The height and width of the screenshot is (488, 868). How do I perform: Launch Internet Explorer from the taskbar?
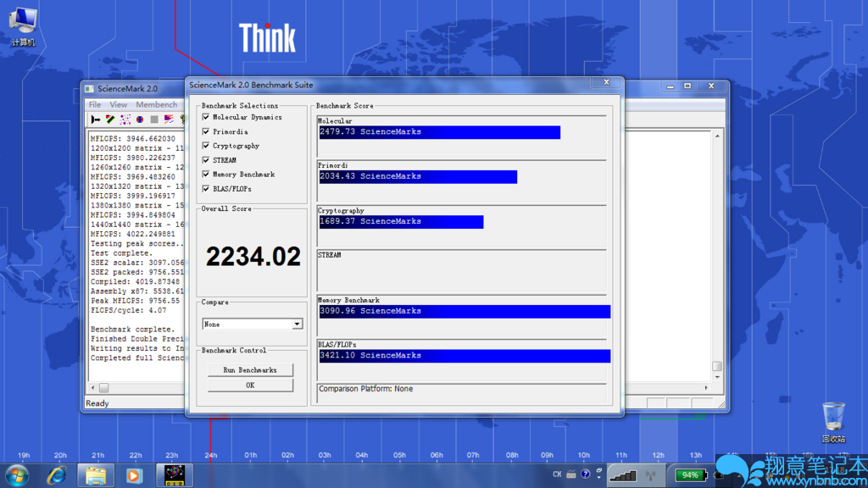57,475
